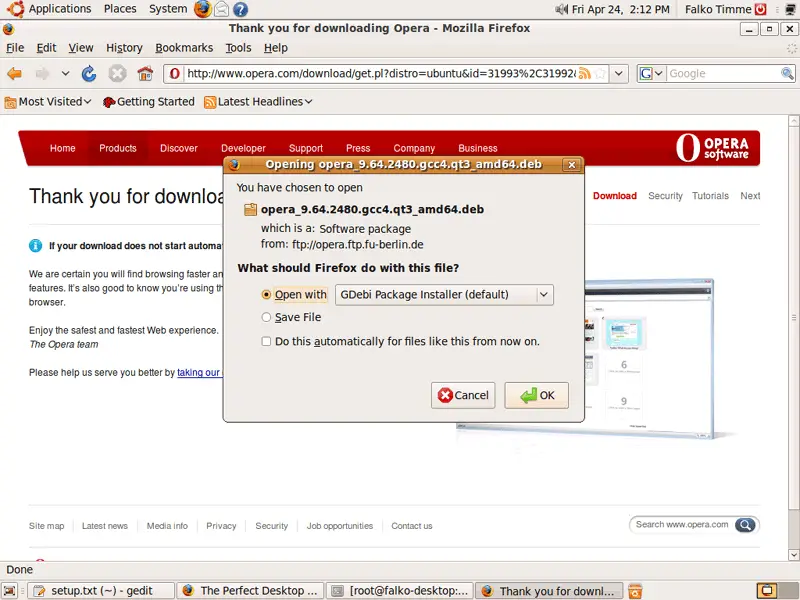Expand the Most Visited bookmarks folder

coord(47,102)
